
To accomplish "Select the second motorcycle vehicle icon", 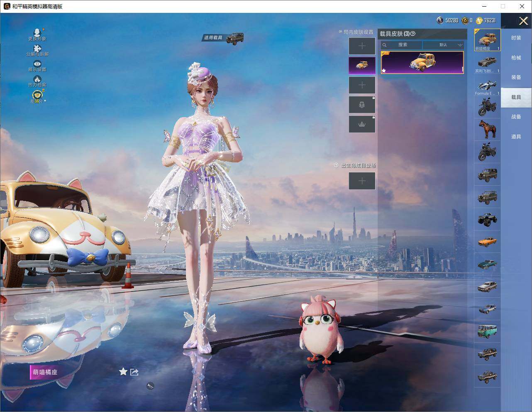I will [x=488, y=152].
